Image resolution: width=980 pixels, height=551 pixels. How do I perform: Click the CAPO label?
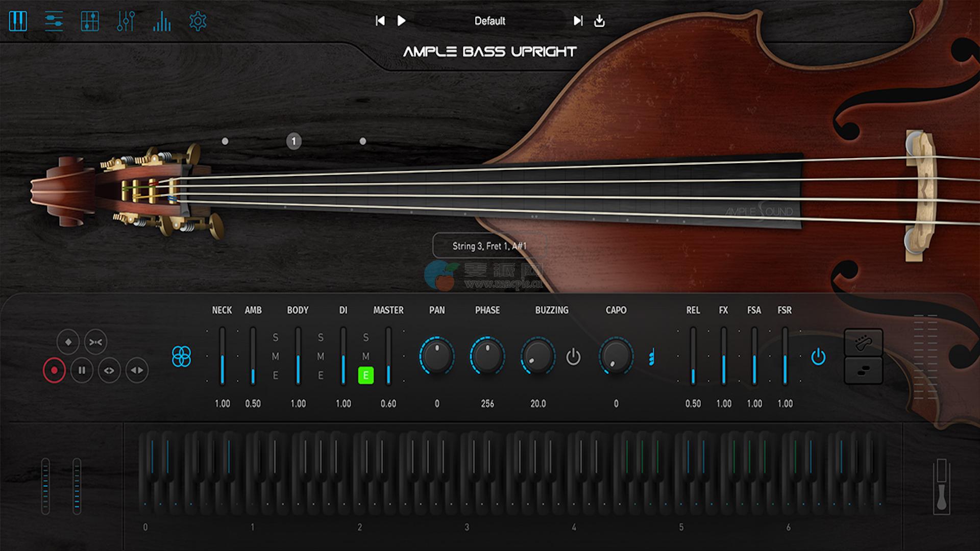click(x=616, y=310)
